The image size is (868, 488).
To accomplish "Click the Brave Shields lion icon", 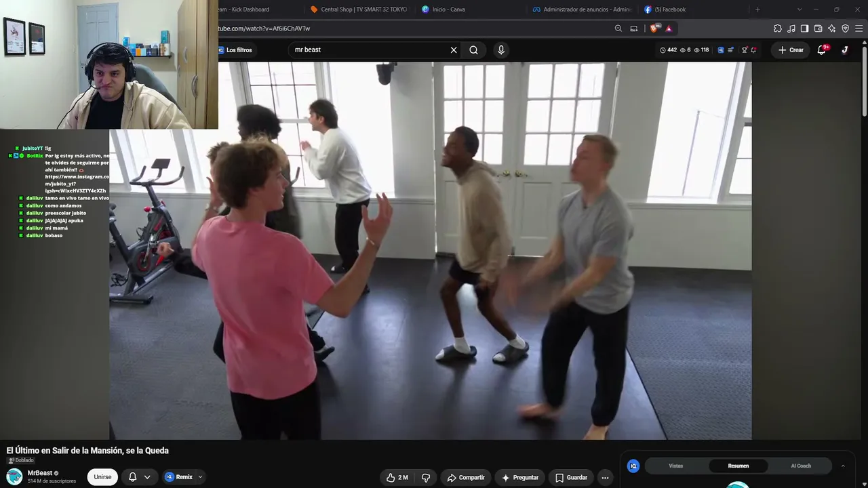I will click(654, 28).
